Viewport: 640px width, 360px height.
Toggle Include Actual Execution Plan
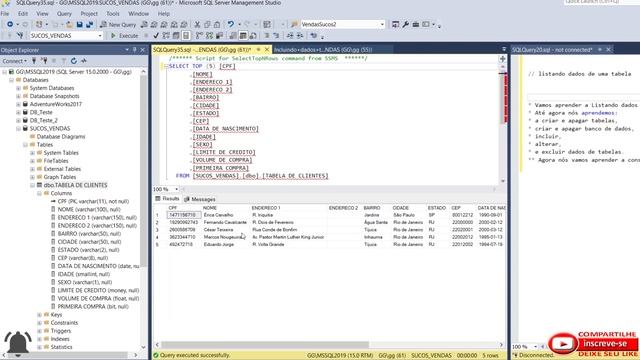click(199, 36)
